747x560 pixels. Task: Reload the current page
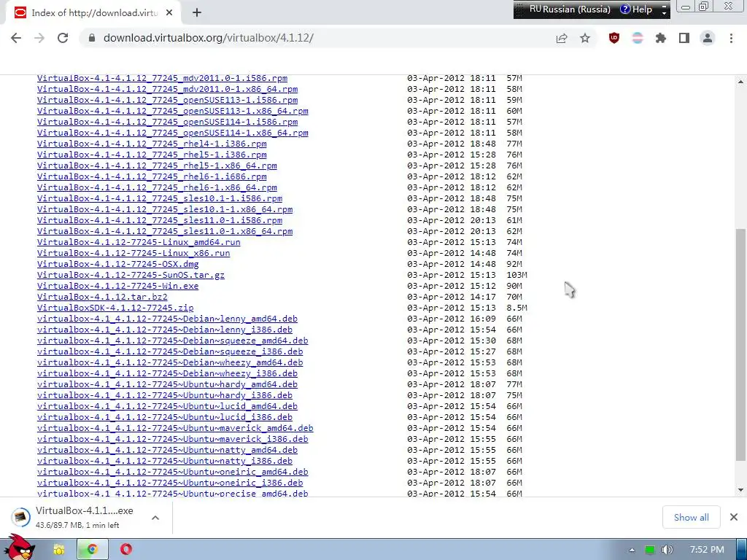[x=63, y=38]
